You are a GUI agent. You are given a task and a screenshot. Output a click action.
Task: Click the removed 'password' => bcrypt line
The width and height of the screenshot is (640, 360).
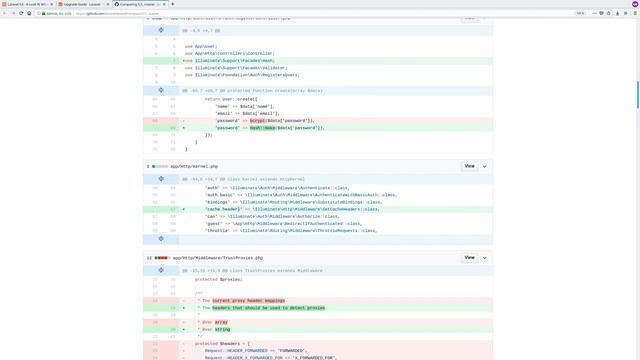[x=318, y=121]
